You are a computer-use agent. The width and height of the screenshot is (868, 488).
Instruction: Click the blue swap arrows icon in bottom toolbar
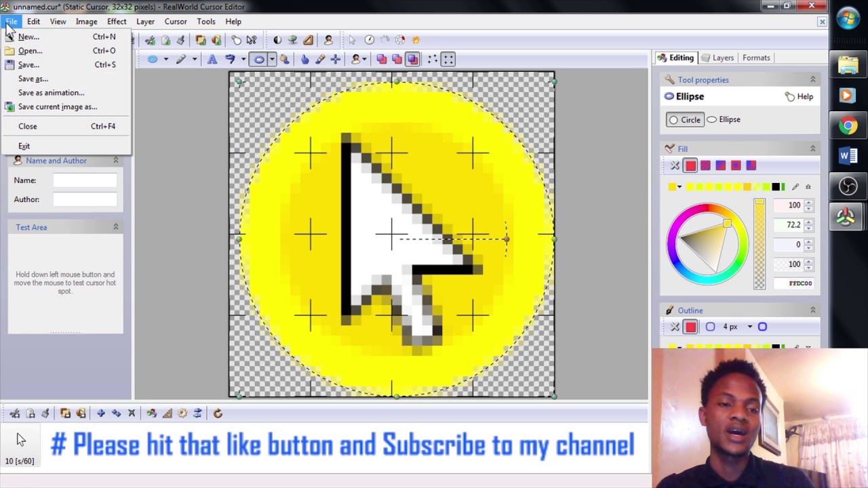tap(197, 413)
